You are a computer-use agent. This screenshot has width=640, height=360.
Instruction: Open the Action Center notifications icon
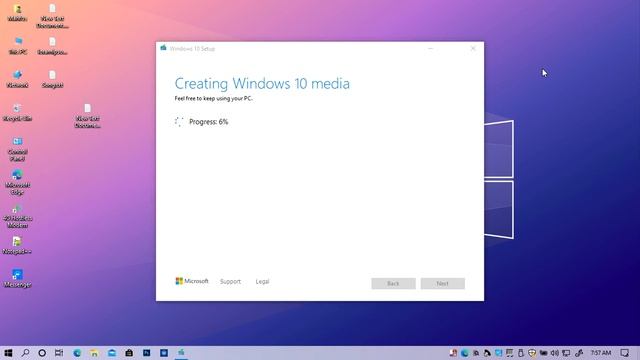[x=624, y=353]
